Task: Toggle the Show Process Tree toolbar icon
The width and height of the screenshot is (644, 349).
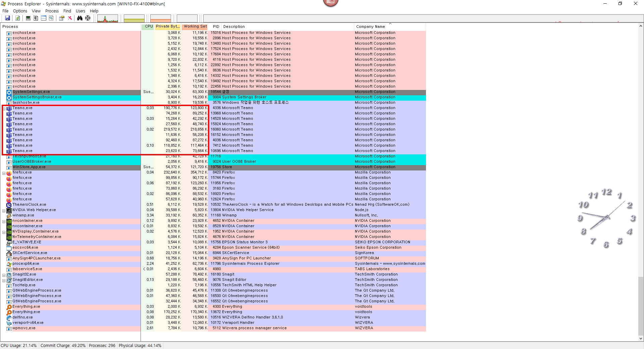Action: pos(36,18)
